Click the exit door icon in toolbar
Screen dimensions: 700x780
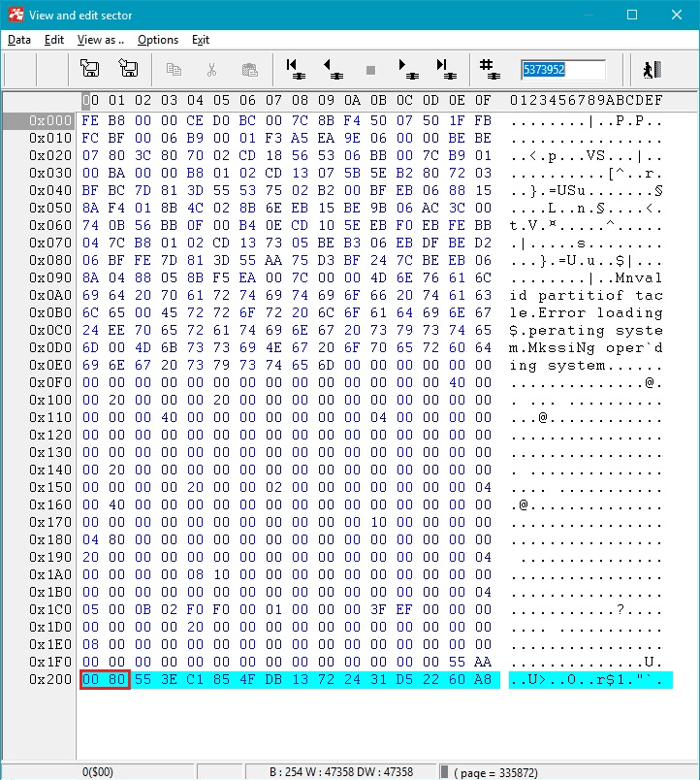[652, 69]
